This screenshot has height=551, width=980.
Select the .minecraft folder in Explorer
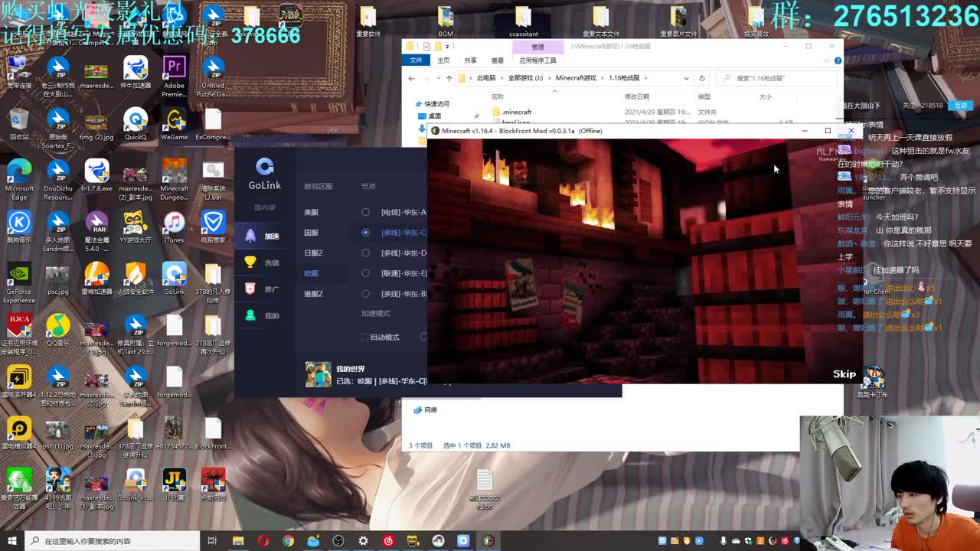click(x=518, y=112)
